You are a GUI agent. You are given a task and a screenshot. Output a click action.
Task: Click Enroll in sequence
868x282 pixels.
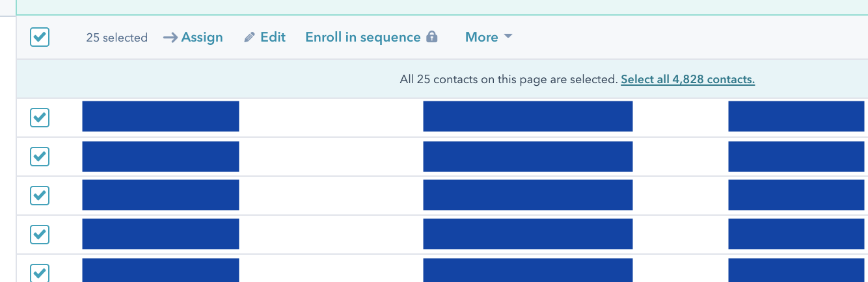pyautogui.click(x=363, y=37)
